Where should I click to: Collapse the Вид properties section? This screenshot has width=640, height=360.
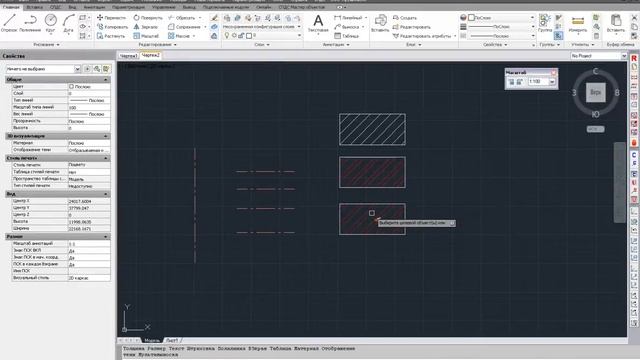pos(106,194)
